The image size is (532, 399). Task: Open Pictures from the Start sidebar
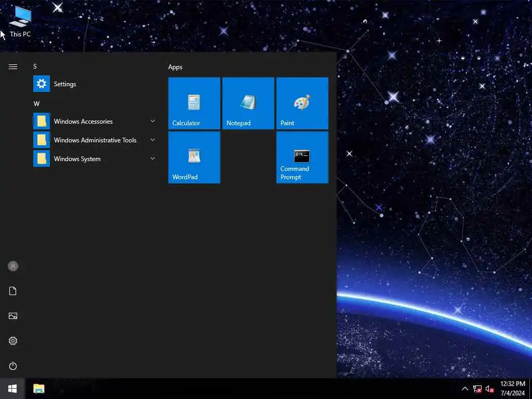tap(13, 316)
